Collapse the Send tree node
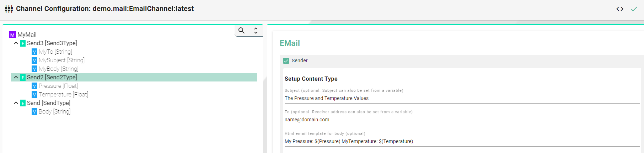This screenshot has width=644, height=153. 16,103
